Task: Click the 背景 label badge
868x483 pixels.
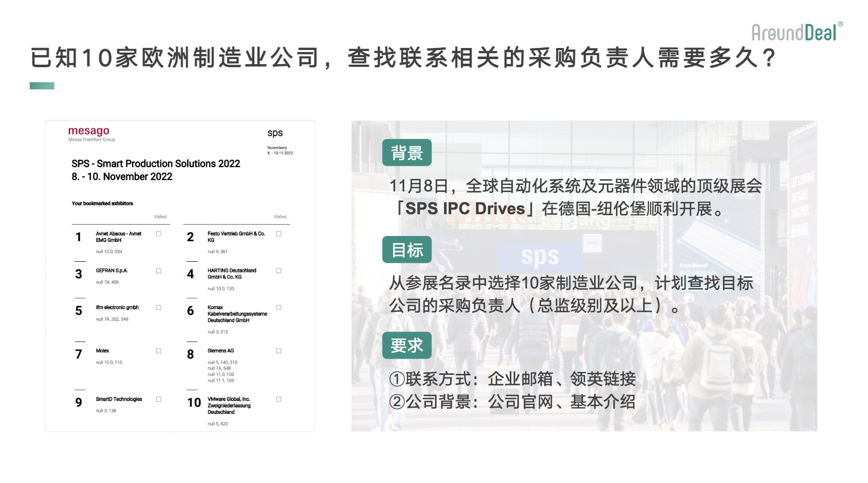Action: [407, 153]
